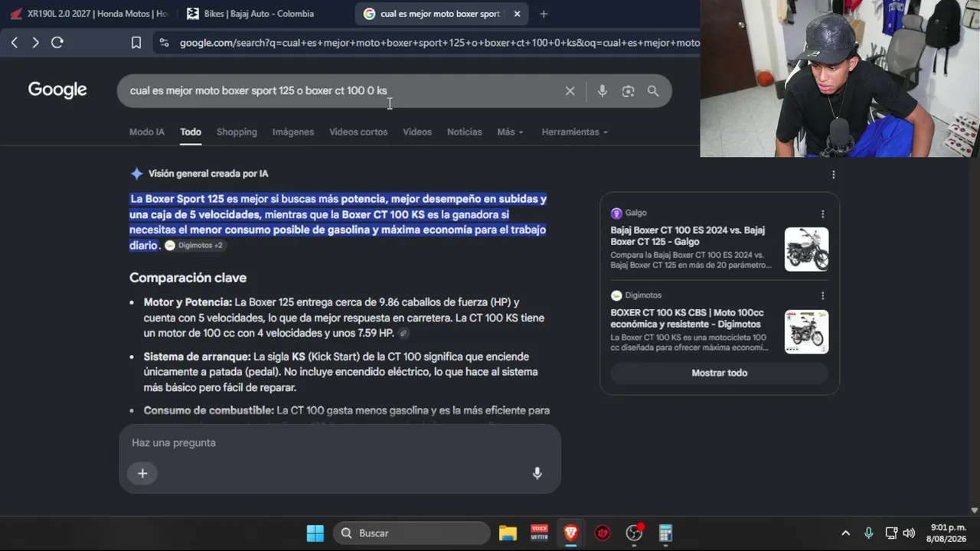Click the Google logo
This screenshot has height=551, width=980.
click(57, 90)
